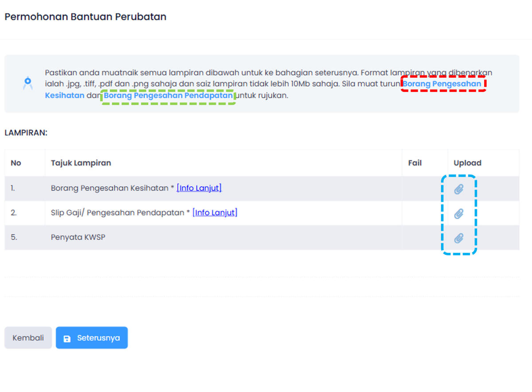
Task: Click the paperclip upload icon for Borang Pengesahan Kesihatan
Action: [458, 189]
